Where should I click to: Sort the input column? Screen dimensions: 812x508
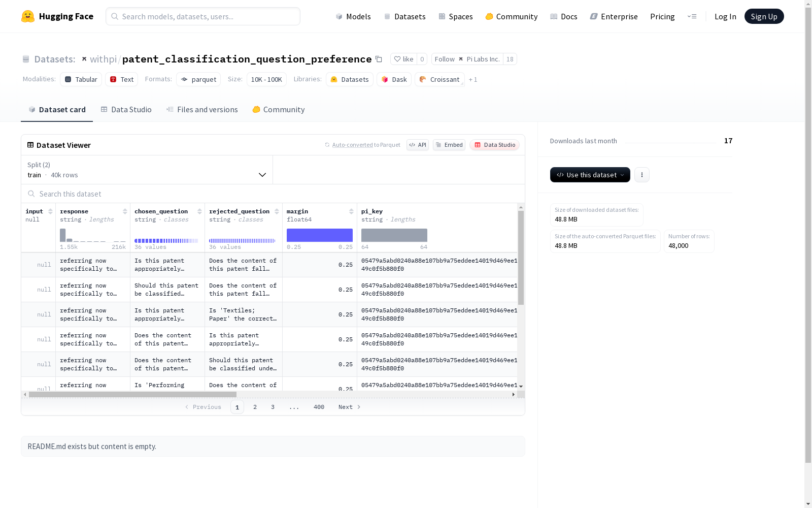(50, 211)
